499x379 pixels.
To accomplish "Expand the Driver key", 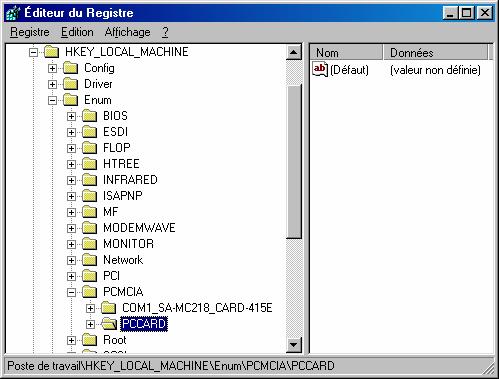I will [x=52, y=84].
